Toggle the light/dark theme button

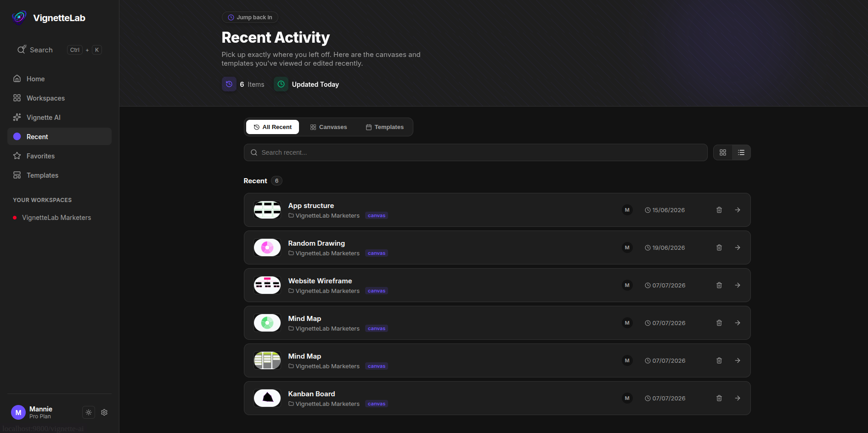[89, 412]
